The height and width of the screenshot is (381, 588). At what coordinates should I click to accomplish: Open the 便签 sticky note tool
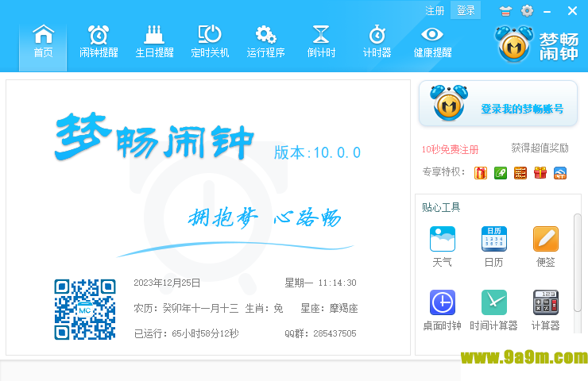coord(546,247)
